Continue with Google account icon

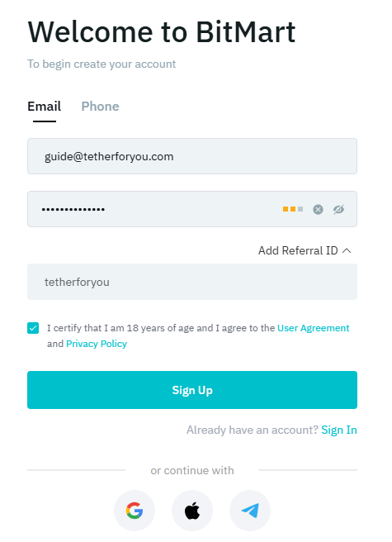point(135,511)
